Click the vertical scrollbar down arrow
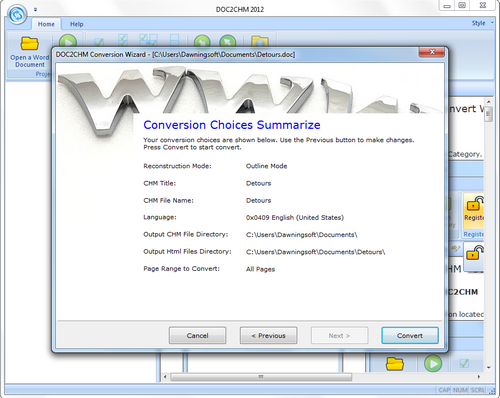Image resolution: width=500 pixels, height=398 pixels. (488, 367)
